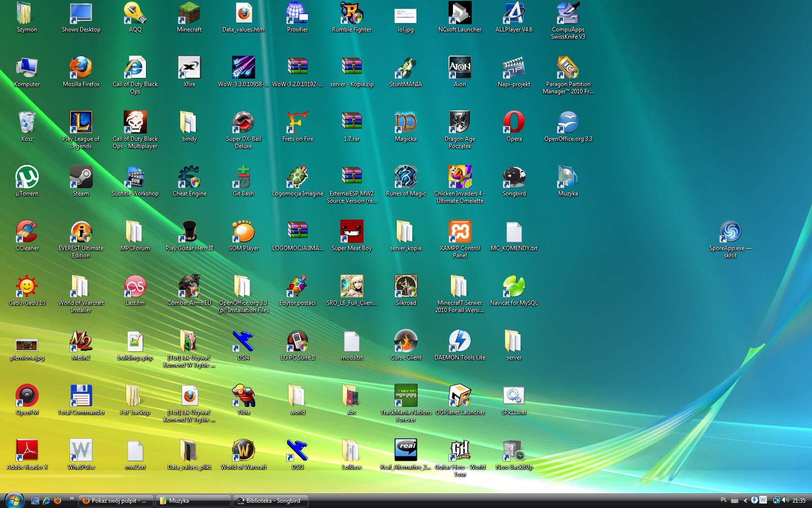Launch Play League of Legends icon

(81, 130)
